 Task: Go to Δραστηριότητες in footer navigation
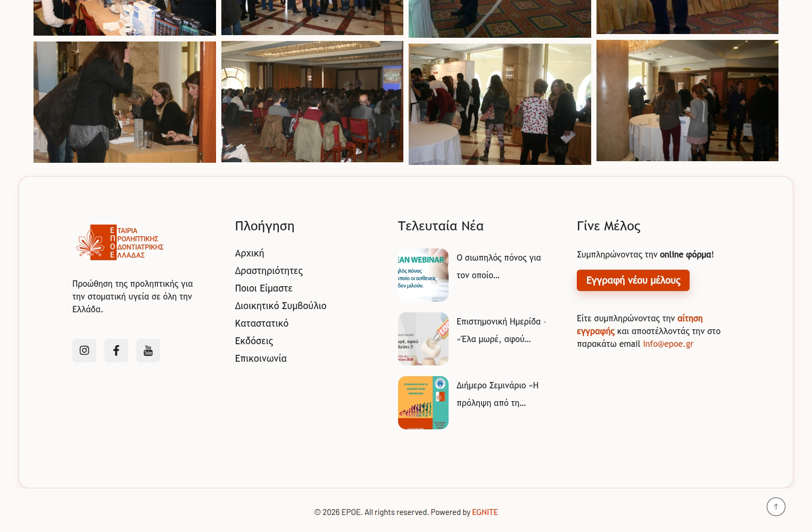pos(269,270)
